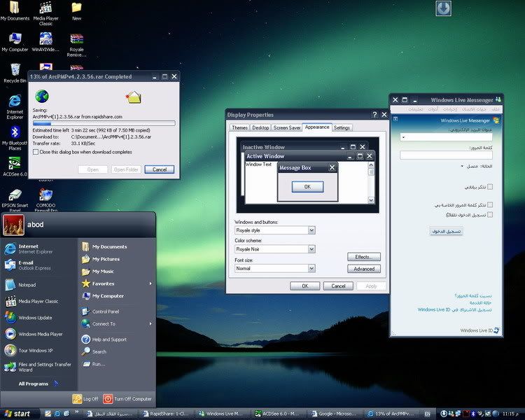Open the rightmost Messenger menu bar item
The image size is (525, 420).
496,109
